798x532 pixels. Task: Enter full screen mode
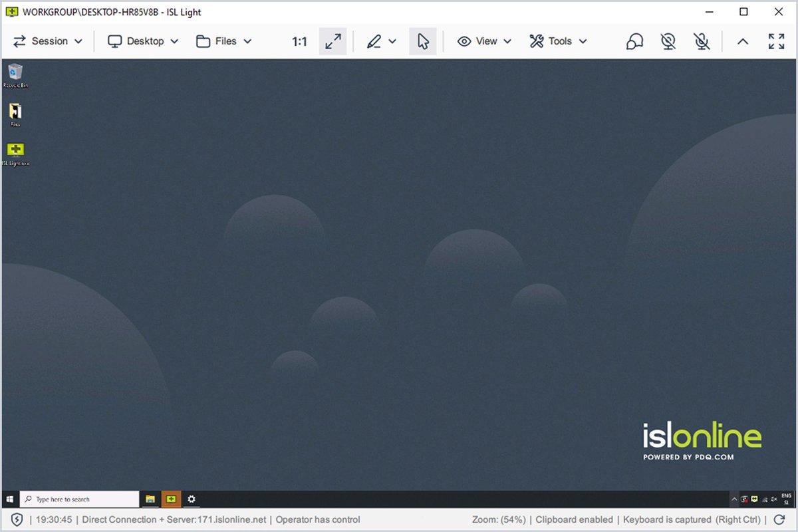point(777,41)
